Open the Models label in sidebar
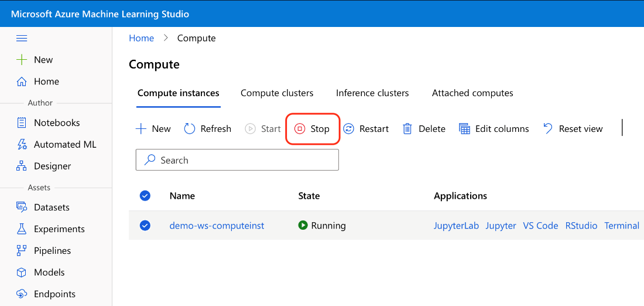 tap(49, 272)
